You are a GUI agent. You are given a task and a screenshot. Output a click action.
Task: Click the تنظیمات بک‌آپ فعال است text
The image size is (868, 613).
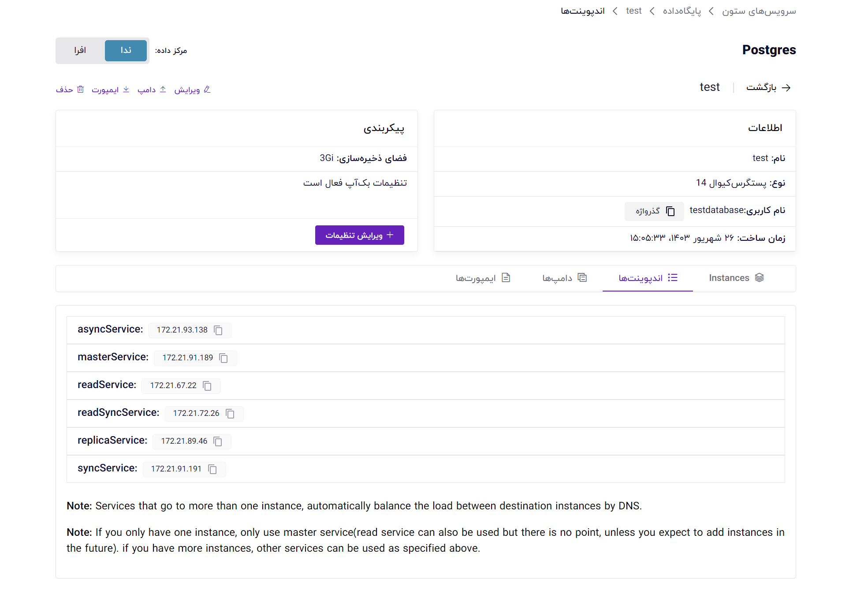pos(355,183)
